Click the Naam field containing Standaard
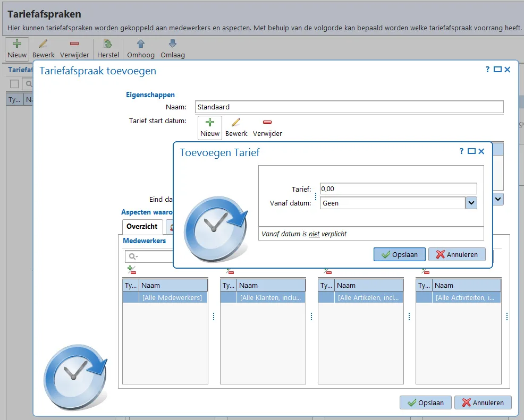This screenshot has width=524, height=420. tap(349, 107)
